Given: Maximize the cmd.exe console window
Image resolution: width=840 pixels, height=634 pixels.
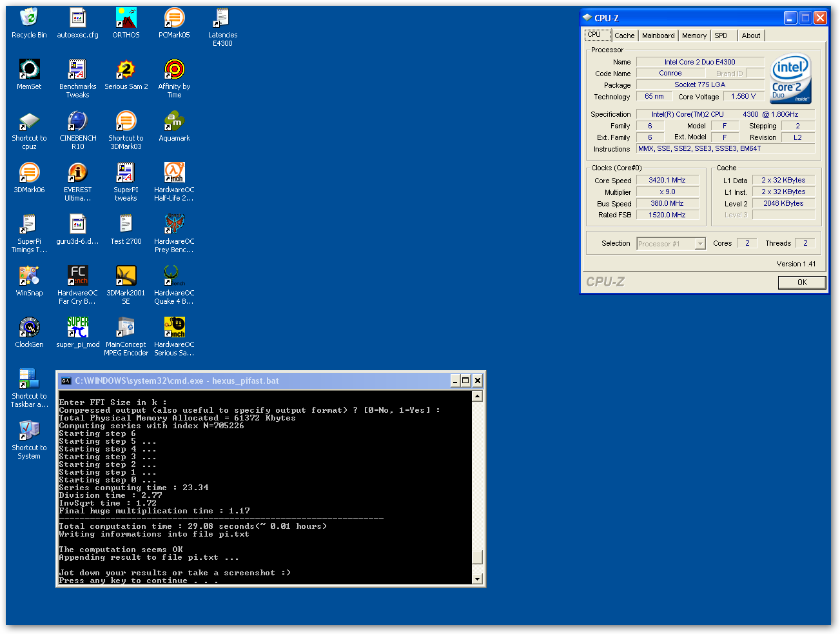Looking at the screenshot, I should 465,381.
